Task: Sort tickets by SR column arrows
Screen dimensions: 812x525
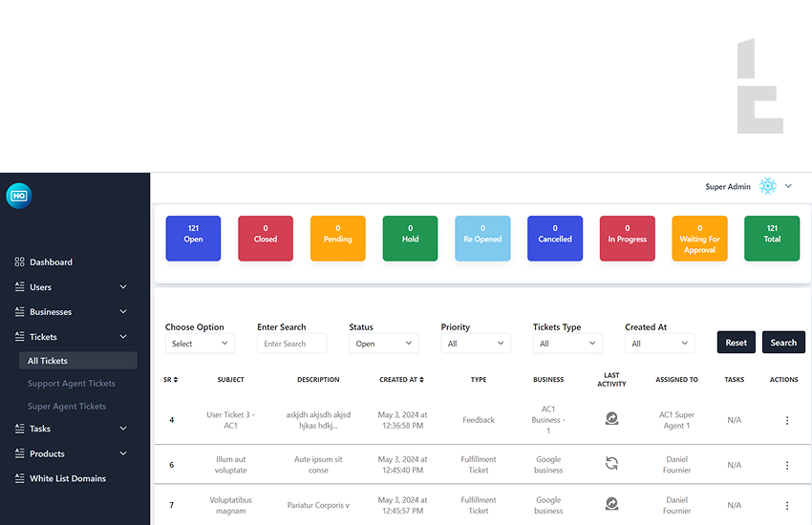Action: click(176, 380)
